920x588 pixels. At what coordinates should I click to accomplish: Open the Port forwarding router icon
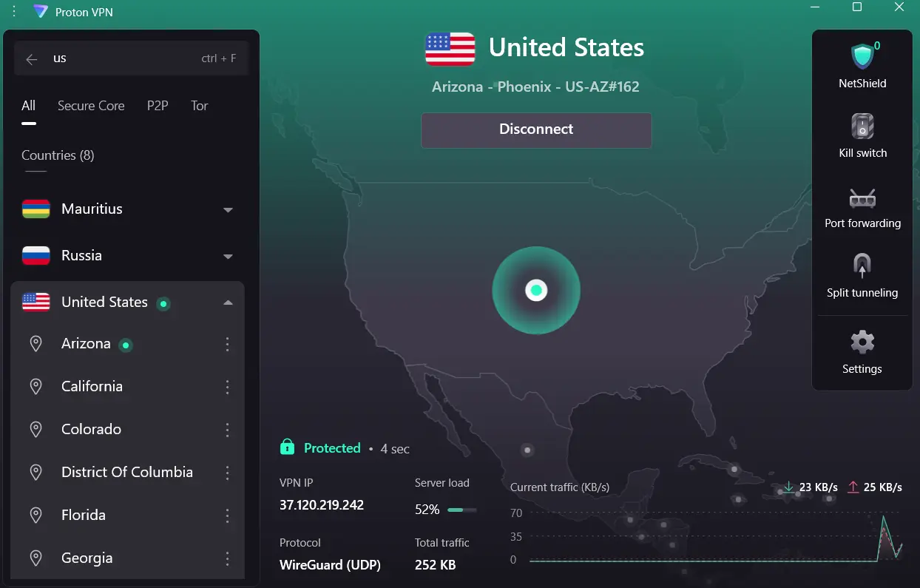(x=862, y=198)
